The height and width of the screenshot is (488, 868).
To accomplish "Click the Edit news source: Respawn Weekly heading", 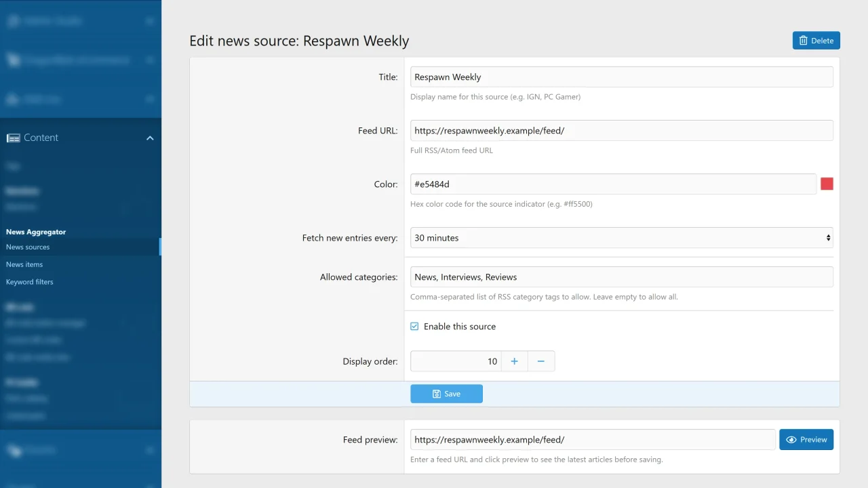I will (x=299, y=41).
